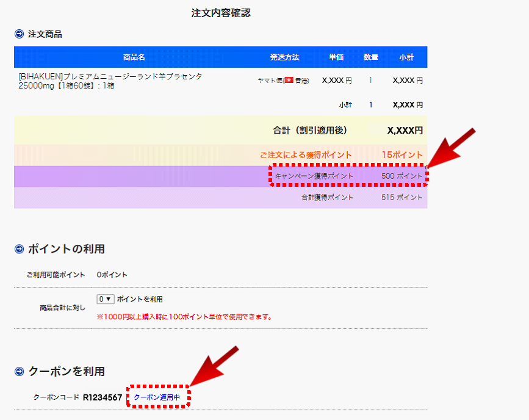
Task: Click the arrow icon next to ポイントの利用
Action: point(19,249)
